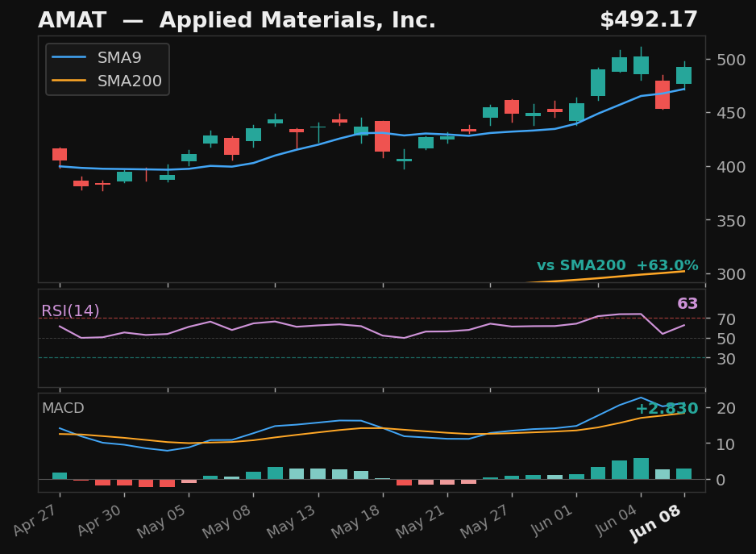Click the orange SMA200 legend line swatch

tap(69, 81)
